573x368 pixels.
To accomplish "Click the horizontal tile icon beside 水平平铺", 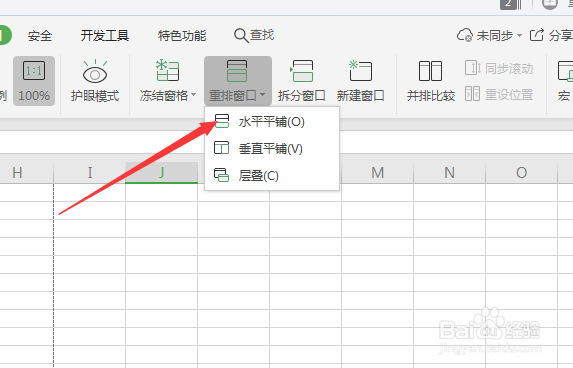I will (222, 121).
